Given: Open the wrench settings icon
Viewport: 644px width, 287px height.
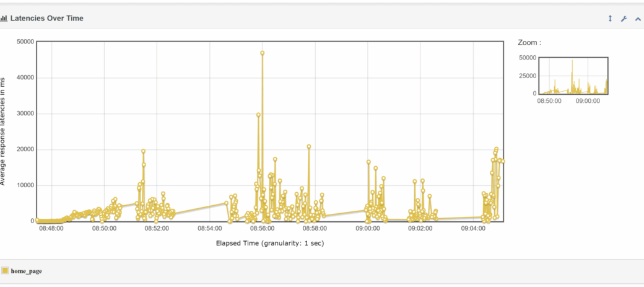Looking at the screenshot, I should [624, 19].
